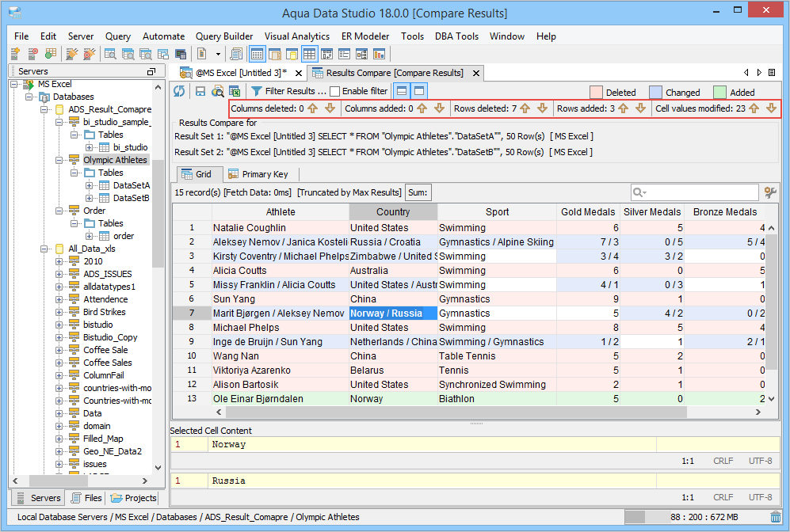Jump to next added row down arrow
The width and height of the screenshot is (790, 532).
coord(640,108)
